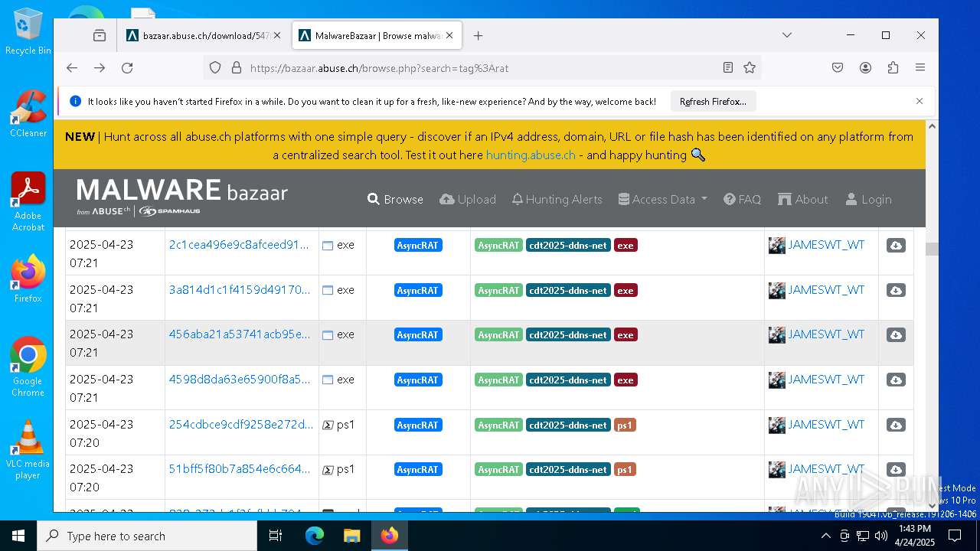Open the Upload navigation item
The image size is (980, 551).
click(468, 199)
